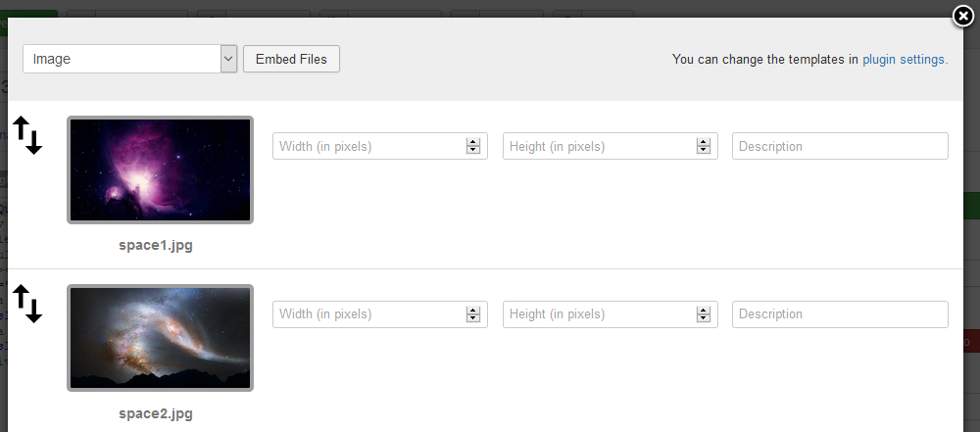Increase space1.jpg width using the up stepper arrow
Viewport: 980px width, 432px height.
click(473, 142)
